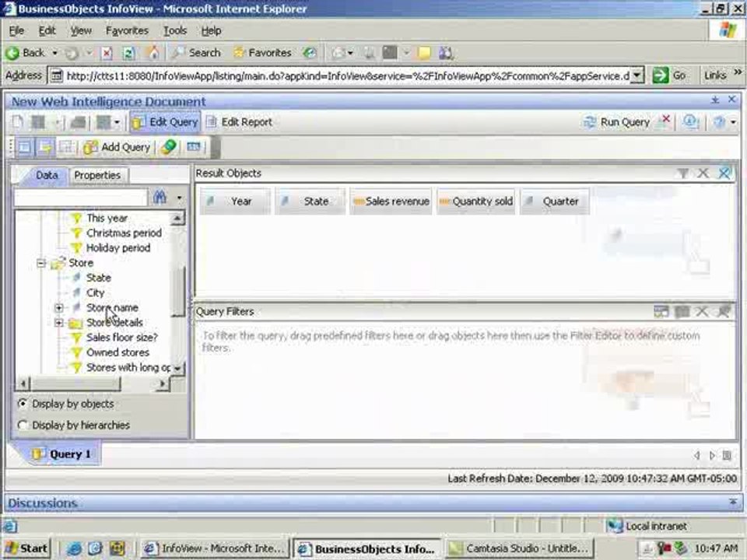
Task: Select the Query 1 tab
Action: pyautogui.click(x=62, y=453)
